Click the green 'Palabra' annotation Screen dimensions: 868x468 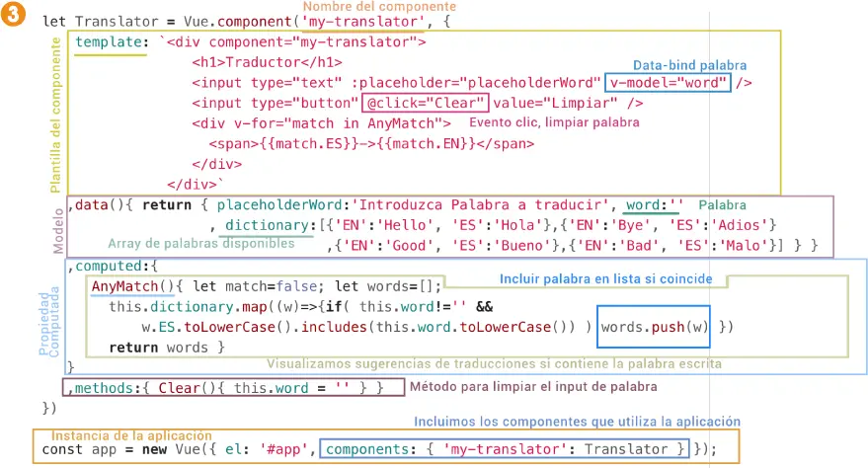[722, 205]
